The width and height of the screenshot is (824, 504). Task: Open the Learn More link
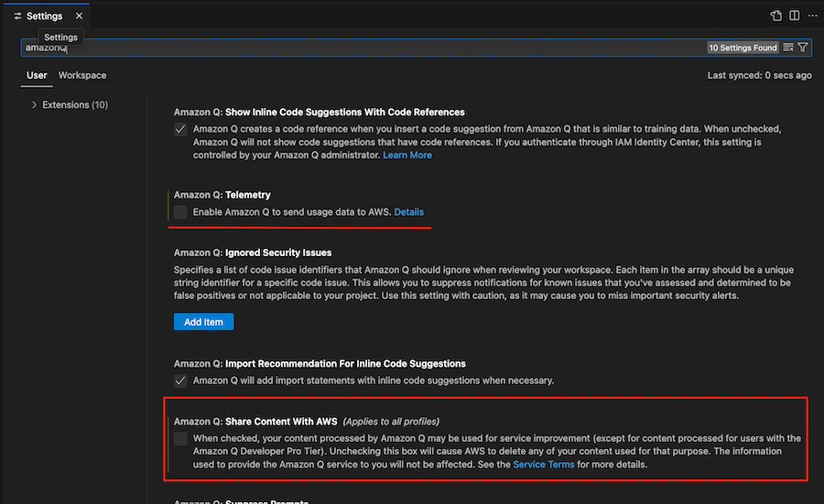tap(407, 155)
